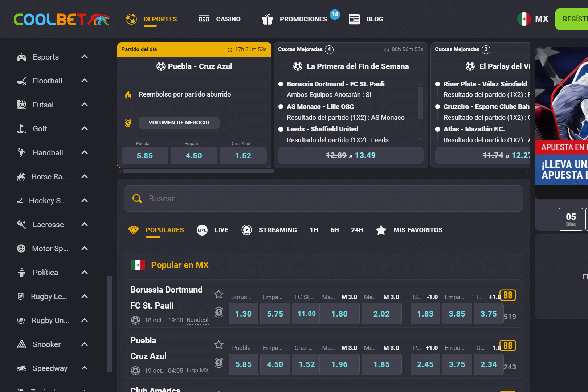Favorite the Borussia Dortmund match star

coord(219,294)
